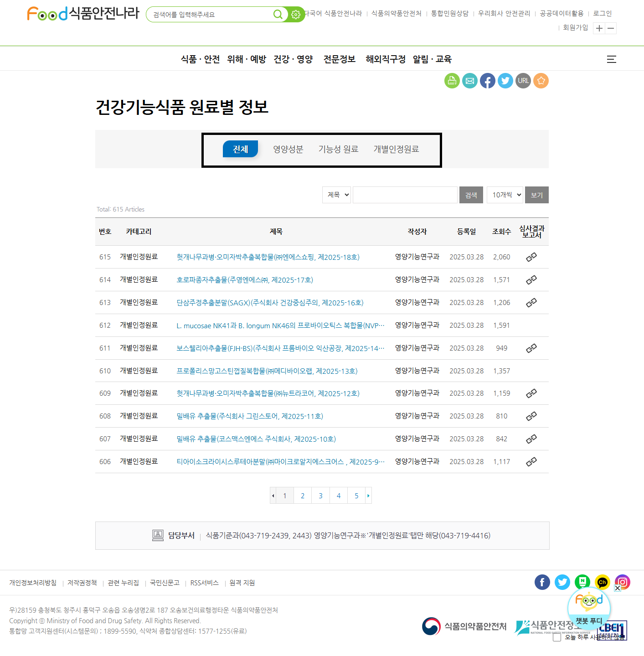Open the hamburger full menu icon

tap(611, 59)
